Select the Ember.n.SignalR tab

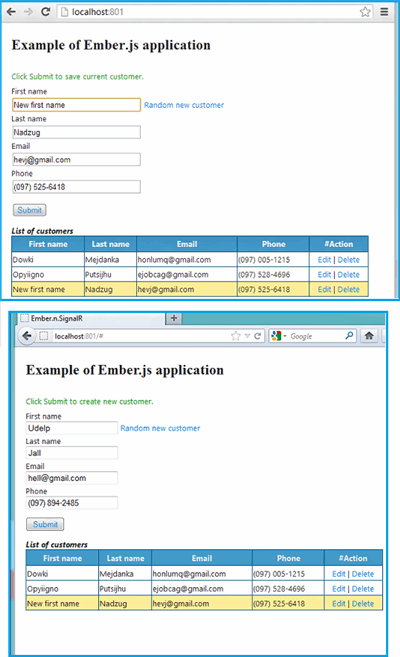point(91,318)
